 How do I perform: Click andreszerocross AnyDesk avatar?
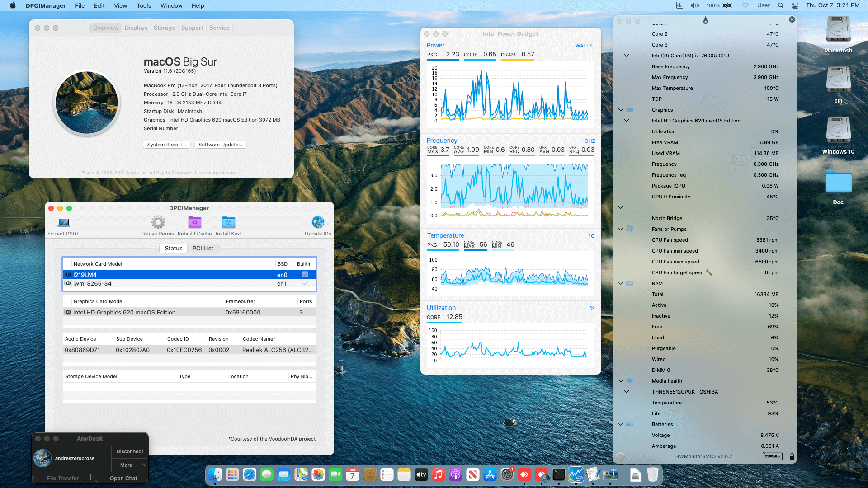42,458
